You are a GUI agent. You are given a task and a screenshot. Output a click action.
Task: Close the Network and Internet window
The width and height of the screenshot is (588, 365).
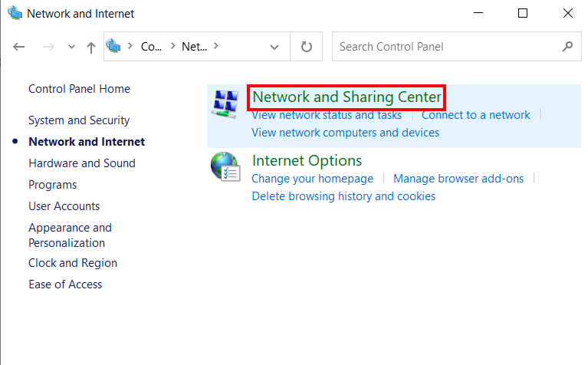pos(568,13)
